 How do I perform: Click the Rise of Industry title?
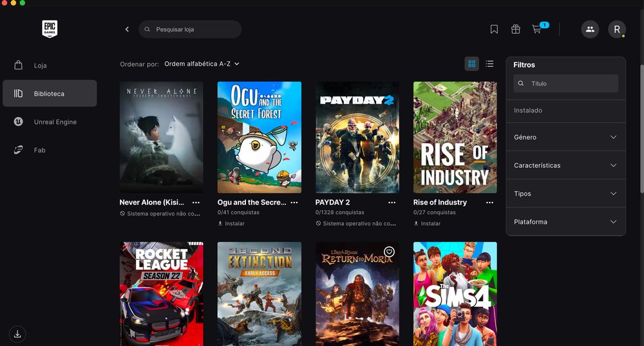(440, 202)
